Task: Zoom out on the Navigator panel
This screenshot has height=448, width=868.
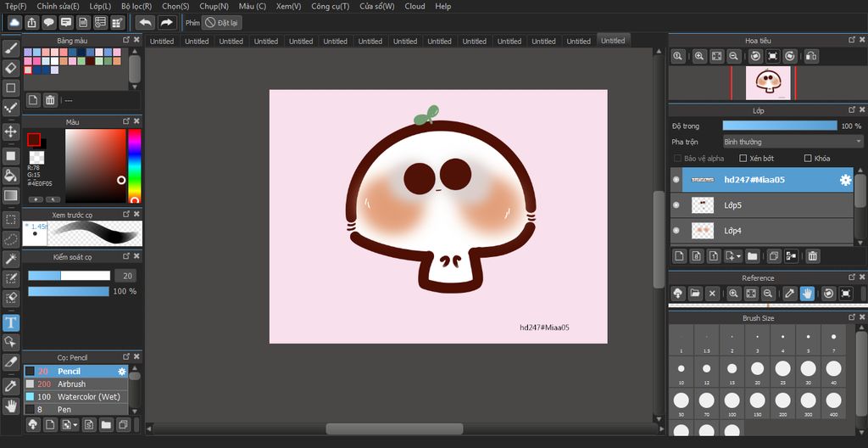Action: (733, 56)
